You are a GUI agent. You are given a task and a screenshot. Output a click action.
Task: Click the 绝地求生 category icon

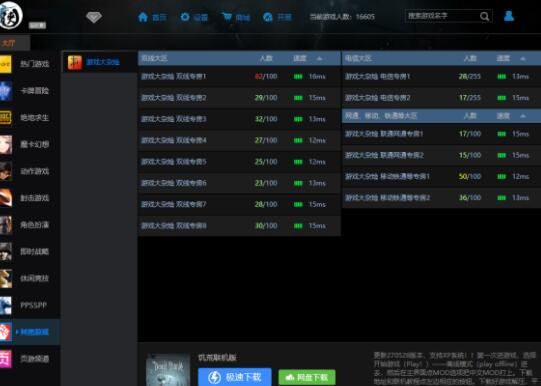[6, 118]
